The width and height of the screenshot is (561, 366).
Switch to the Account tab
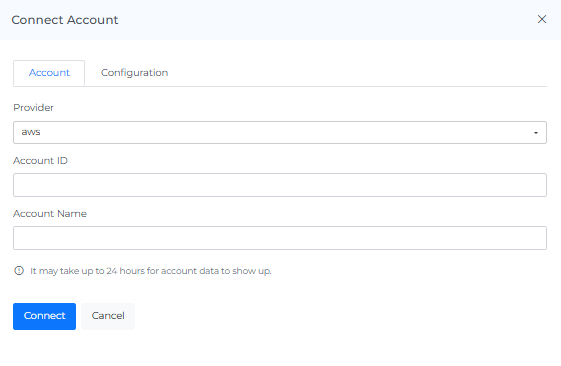49,73
